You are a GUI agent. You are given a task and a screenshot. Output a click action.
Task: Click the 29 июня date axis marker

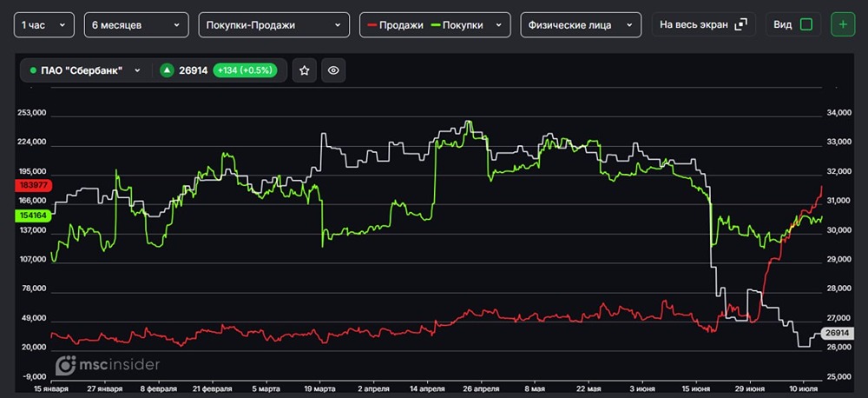tap(751, 389)
